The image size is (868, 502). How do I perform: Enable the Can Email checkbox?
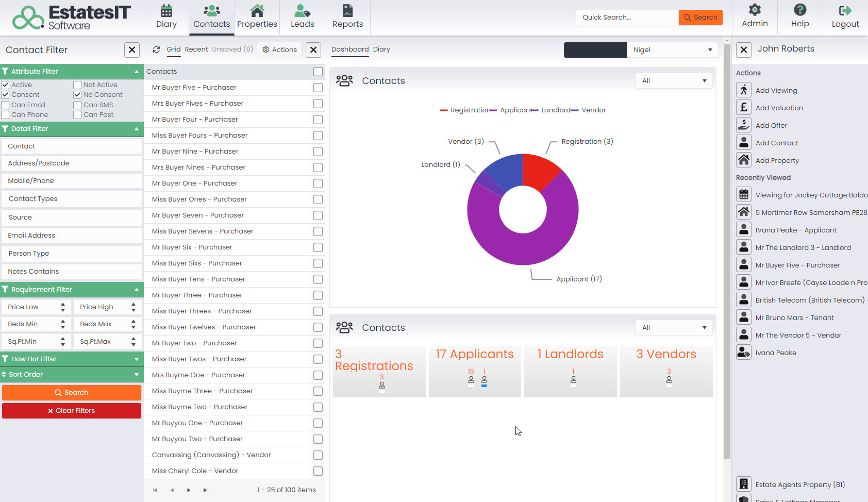[x=5, y=105]
